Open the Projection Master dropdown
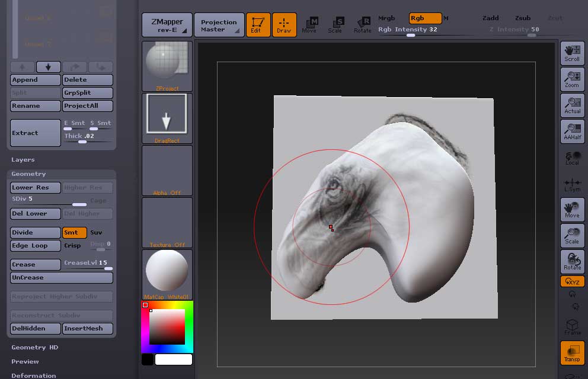Screen dimensions: 588x379 [x=219, y=25]
